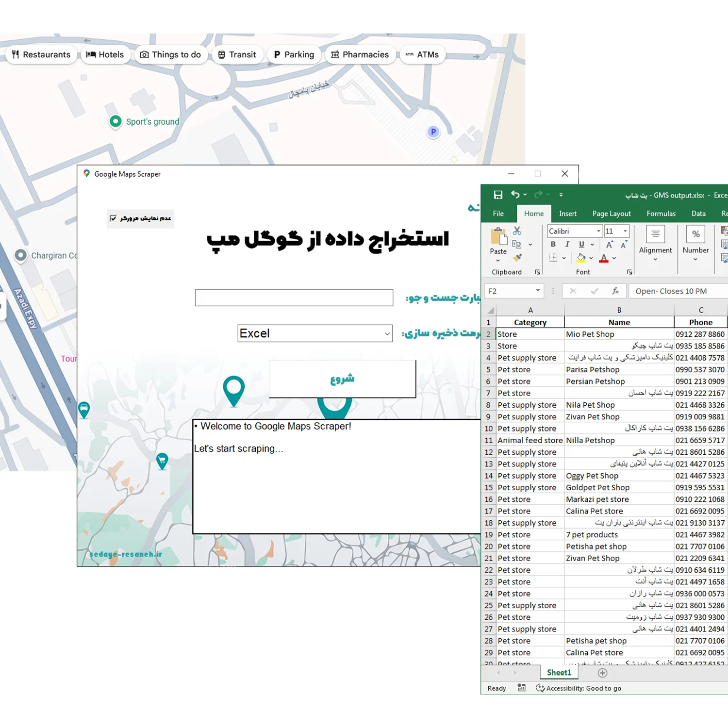The width and height of the screenshot is (728, 728).
Task: Open the Excel save-format dropdown in scraper
Action: click(315, 333)
